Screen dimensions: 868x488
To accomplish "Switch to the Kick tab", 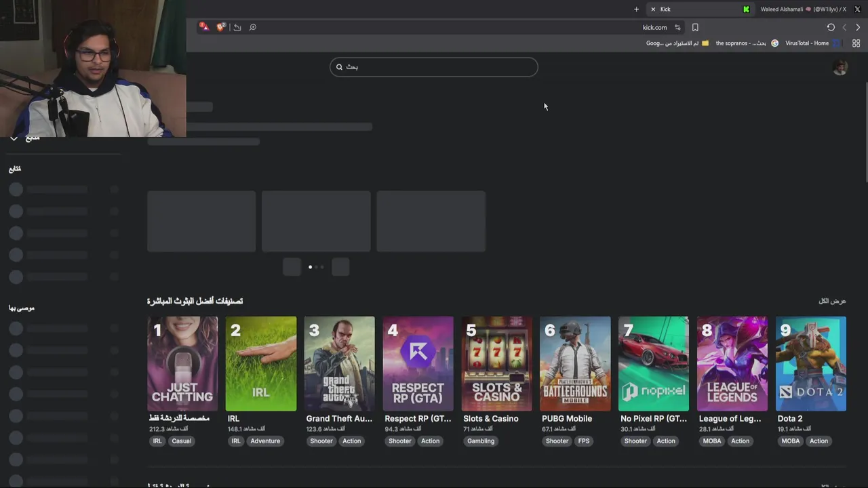I will (701, 9).
